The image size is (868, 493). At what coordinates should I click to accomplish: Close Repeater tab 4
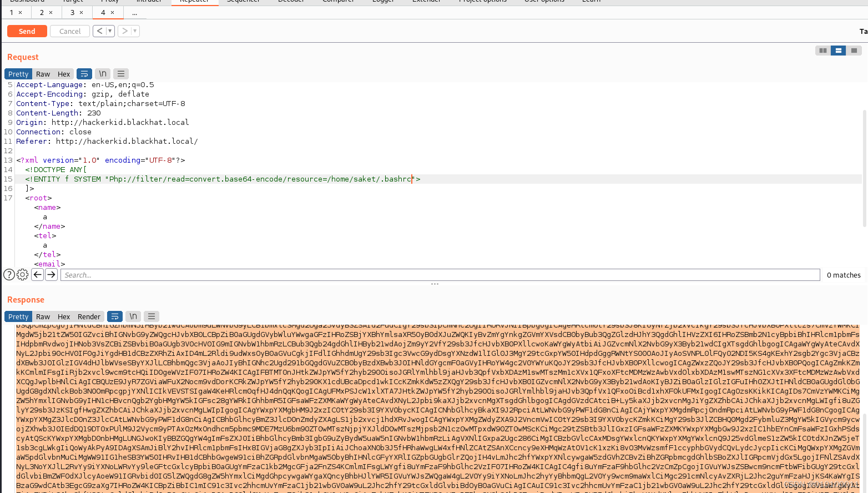point(112,12)
